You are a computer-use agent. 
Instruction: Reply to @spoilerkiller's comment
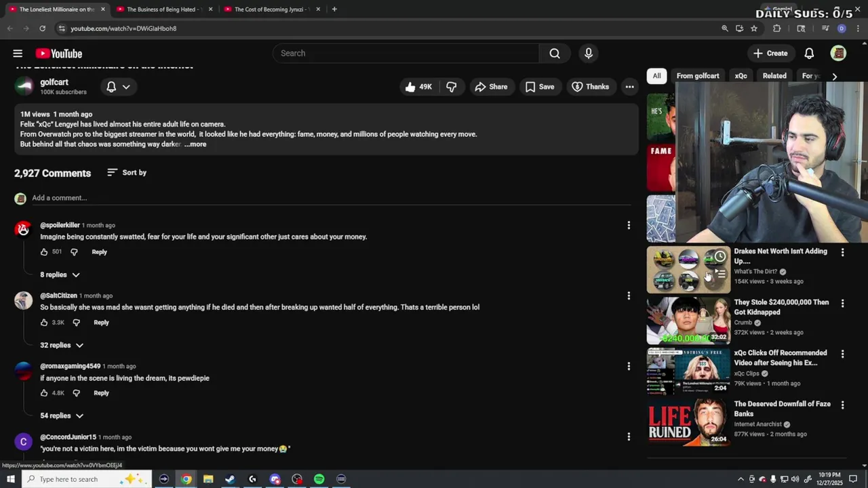point(99,252)
